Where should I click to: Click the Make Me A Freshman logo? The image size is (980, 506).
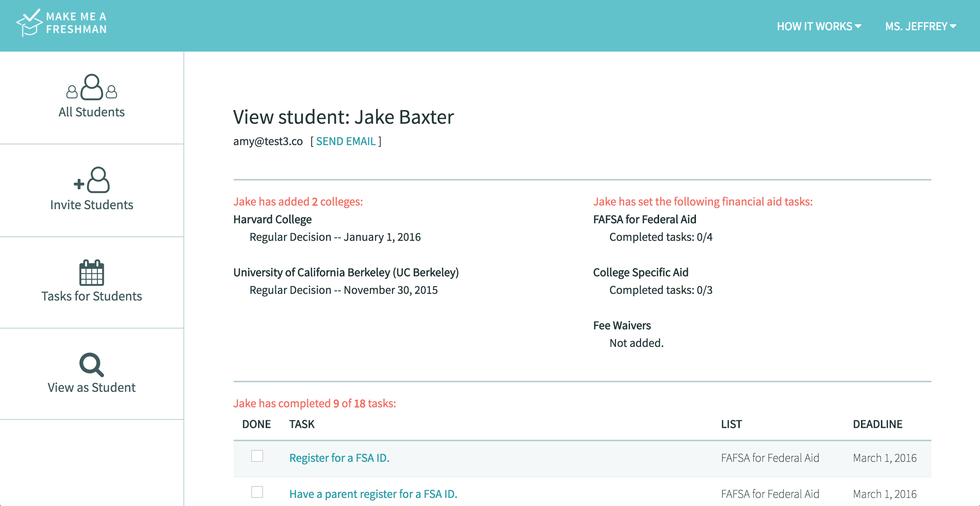click(x=62, y=23)
